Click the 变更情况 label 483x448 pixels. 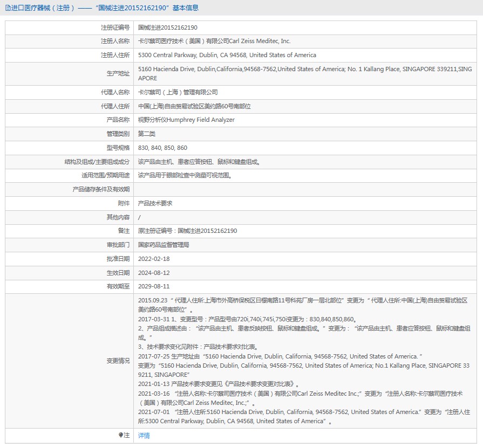[118, 361]
